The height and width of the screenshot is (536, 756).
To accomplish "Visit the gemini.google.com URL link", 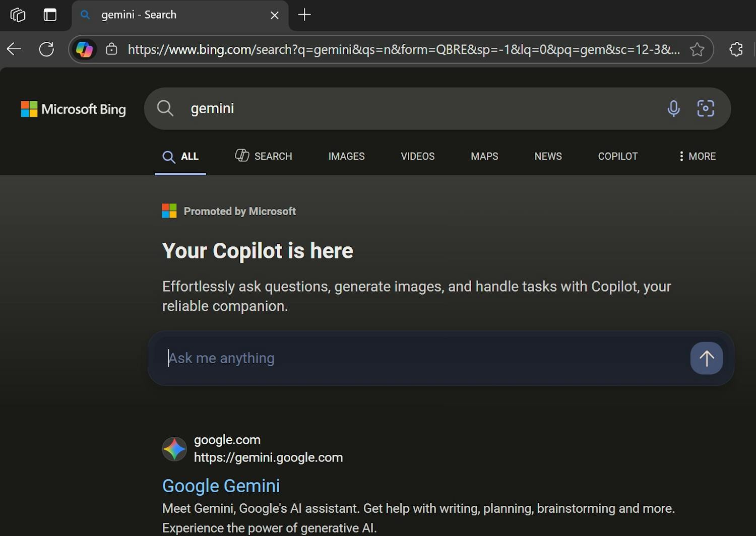I will pos(268,457).
